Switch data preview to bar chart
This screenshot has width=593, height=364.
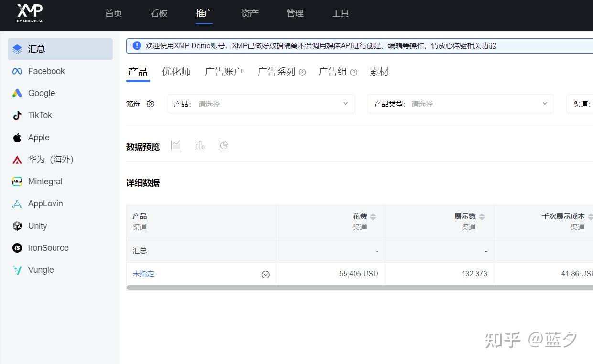200,145
